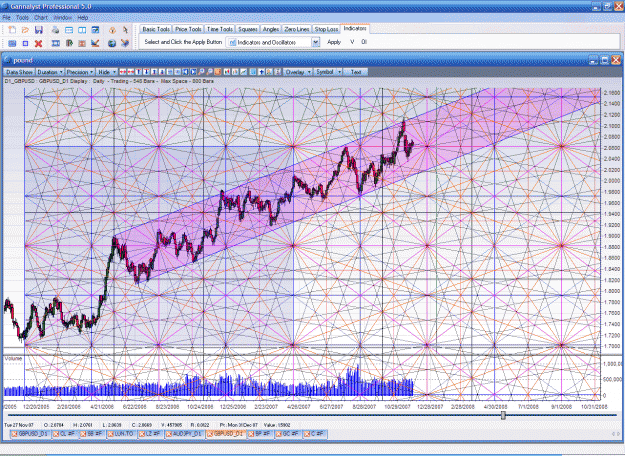The height and width of the screenshot is (456, 625).
Task: Open the Chart menu
Action: 41,18
